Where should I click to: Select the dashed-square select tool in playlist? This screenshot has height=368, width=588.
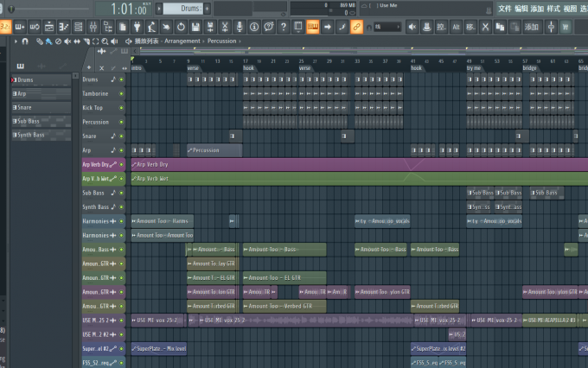click(96, 41)
